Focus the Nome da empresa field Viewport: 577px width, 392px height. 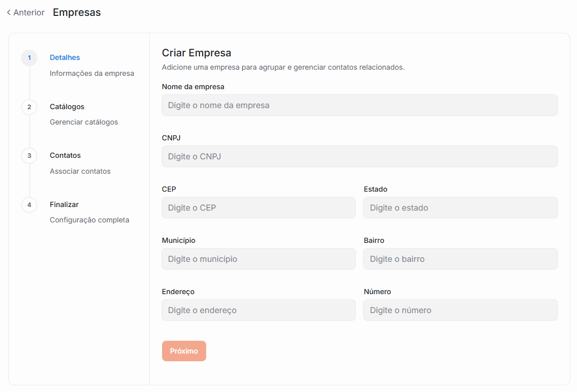pyautogui.click(x=359, y=105)
